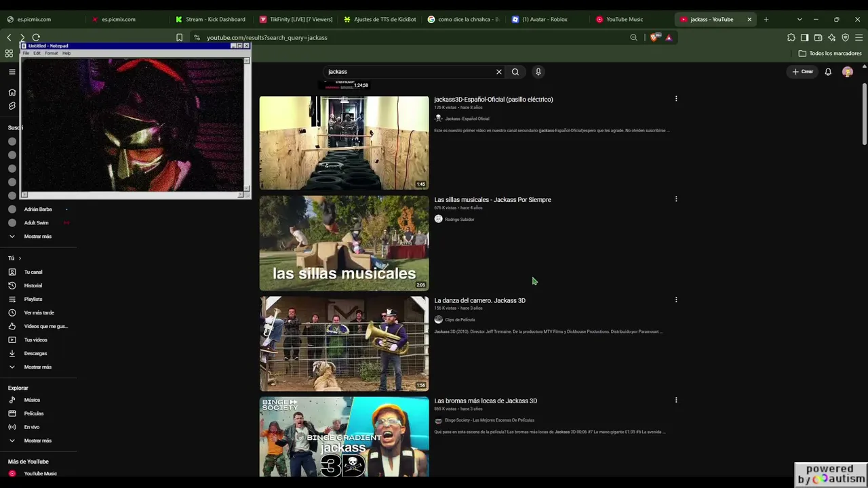868x488 pixels.
Task: Click the YouTube search magnifier button
Action: pyautogui.click(x=515, y=72)
